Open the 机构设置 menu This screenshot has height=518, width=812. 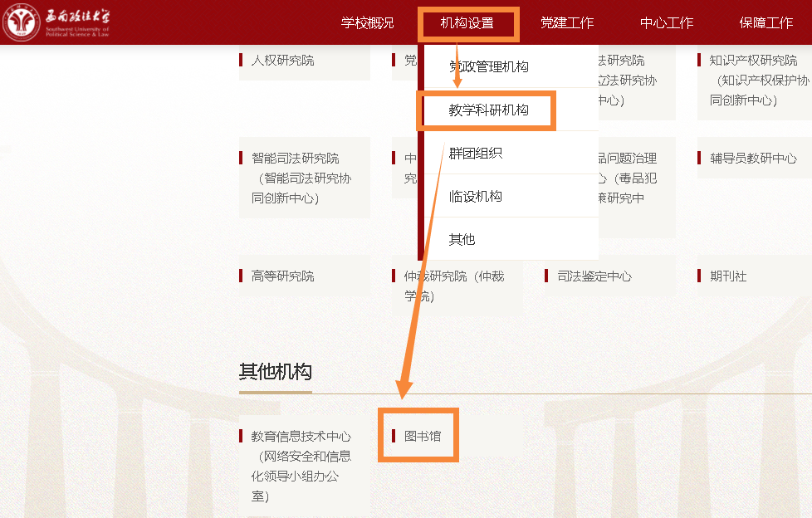467,22
